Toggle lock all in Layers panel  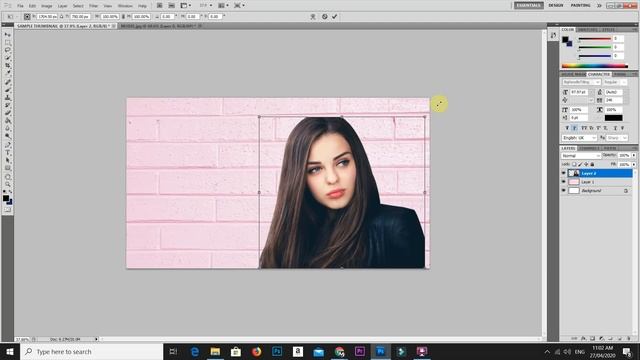tap(592, 164)
